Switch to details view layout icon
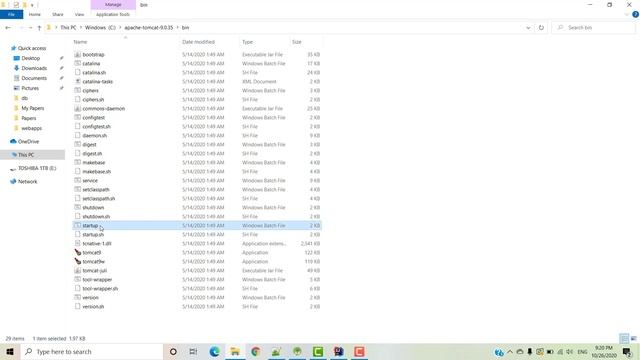This screenshot has width=640, height=360. [x=624, y=338]
